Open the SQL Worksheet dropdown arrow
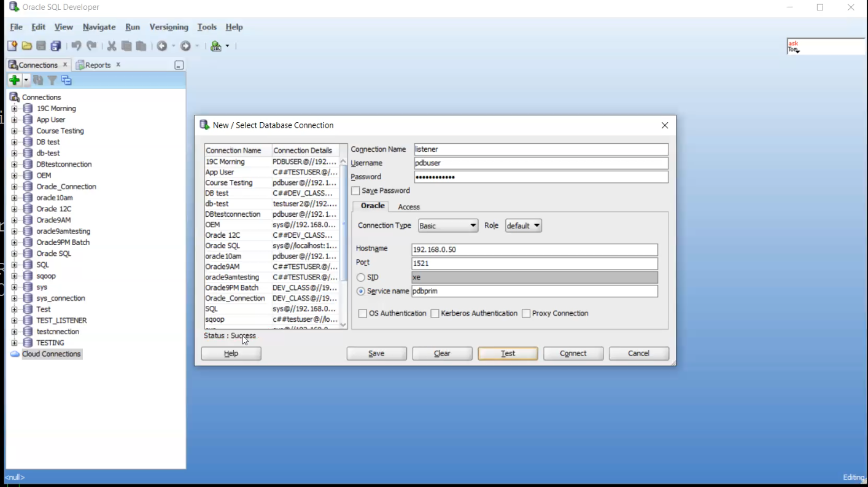 [228, 46]
